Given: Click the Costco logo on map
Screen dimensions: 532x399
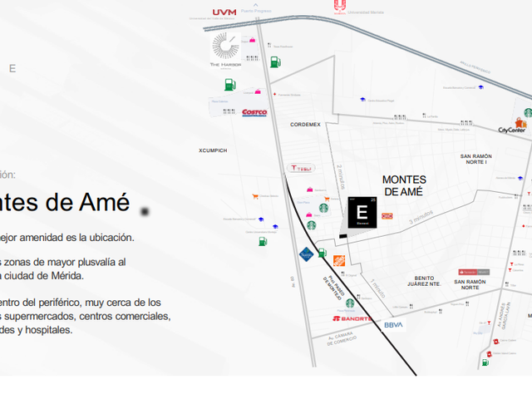Looking at the screenshot, I should pos(254,112).
